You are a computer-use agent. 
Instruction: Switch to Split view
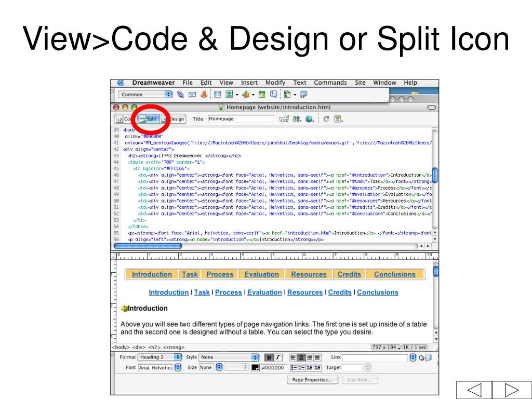coord(148,119)
